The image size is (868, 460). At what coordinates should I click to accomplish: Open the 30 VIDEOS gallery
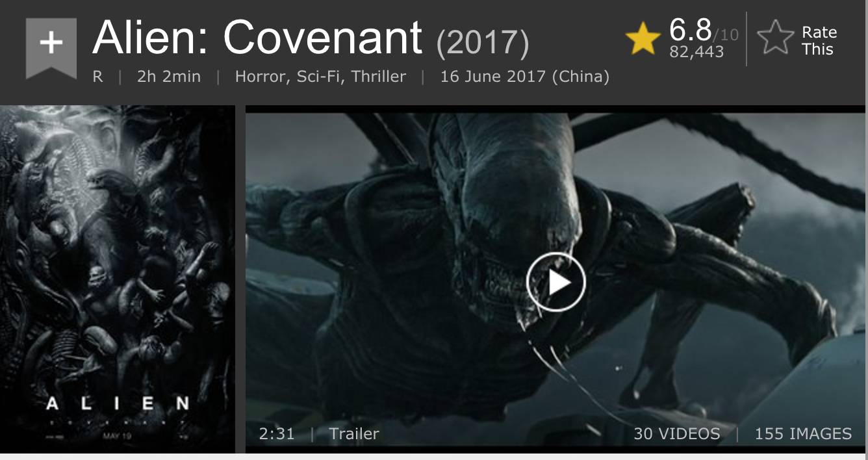[x=676, y=433]
